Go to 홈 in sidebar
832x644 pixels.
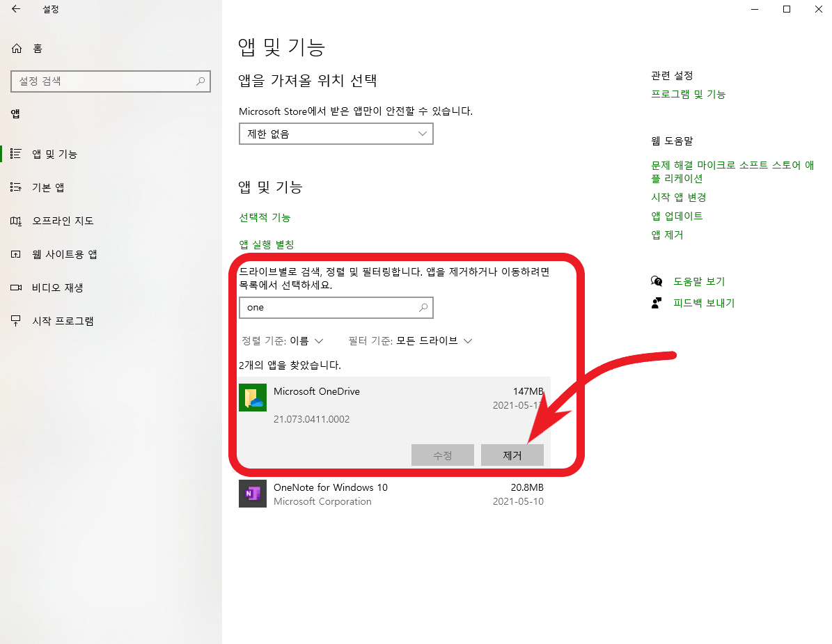pos(38,49)
